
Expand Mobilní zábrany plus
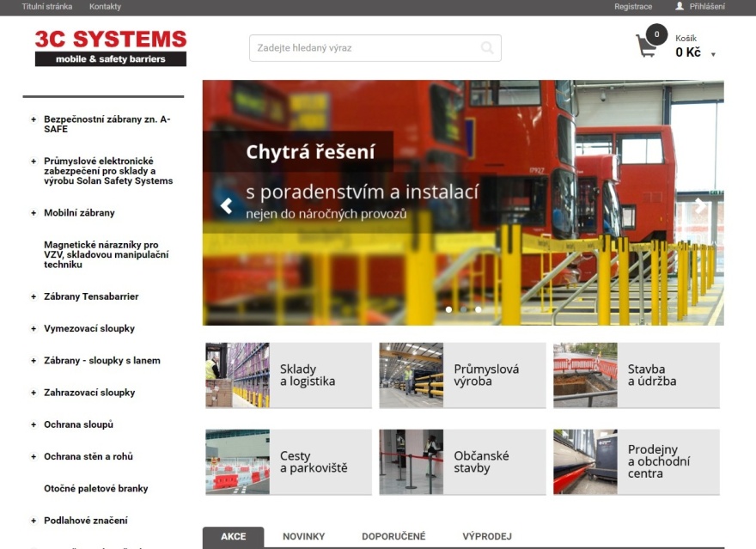pos(34,212)
